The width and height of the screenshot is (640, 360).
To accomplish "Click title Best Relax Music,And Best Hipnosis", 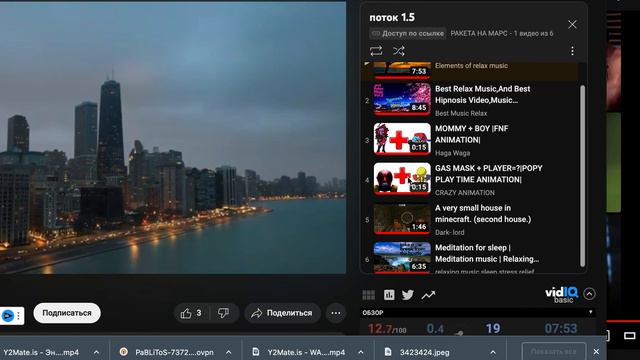I will 482,94.
